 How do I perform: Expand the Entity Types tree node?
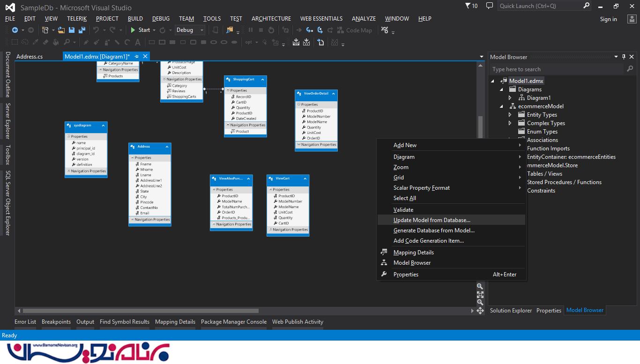tap(510, 115)
